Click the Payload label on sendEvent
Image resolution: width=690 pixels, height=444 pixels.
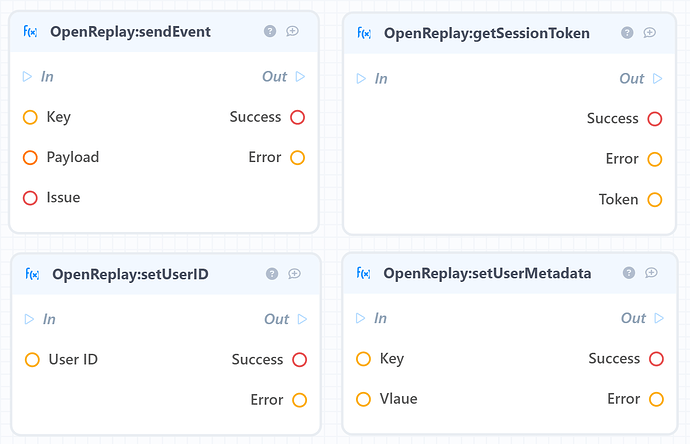pos(73,157)
